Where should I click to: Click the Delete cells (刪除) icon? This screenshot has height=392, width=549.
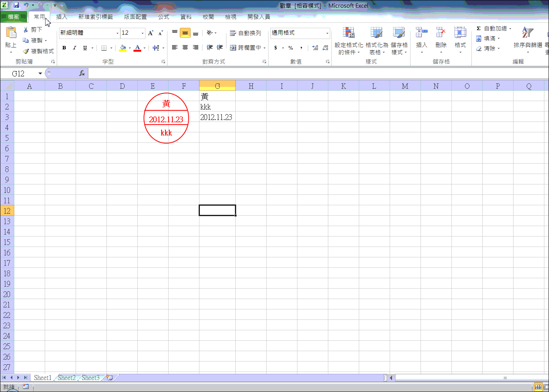click(441, 32)
